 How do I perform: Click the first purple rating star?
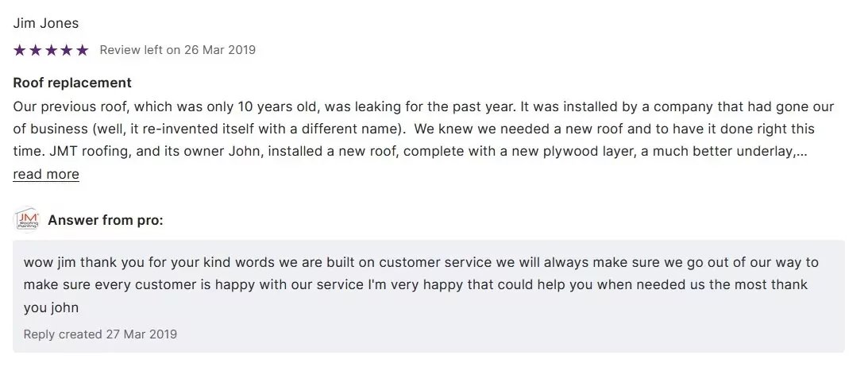coord(20,50)
